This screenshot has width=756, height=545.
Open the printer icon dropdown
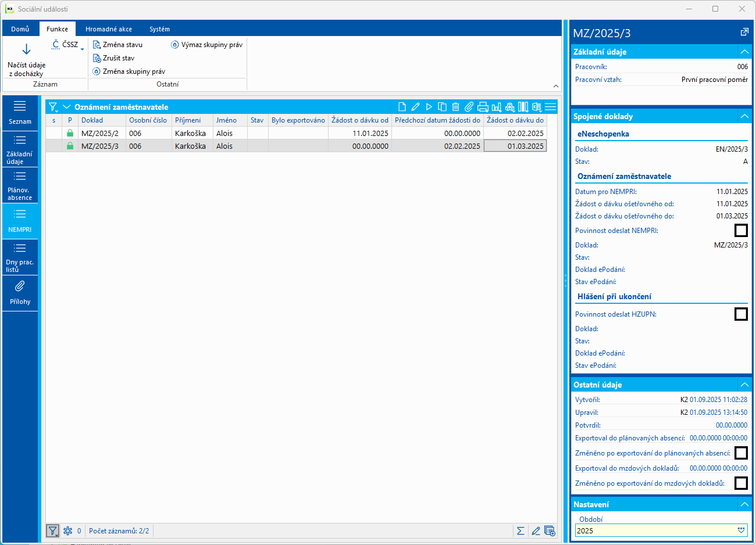tap(483, 107)
